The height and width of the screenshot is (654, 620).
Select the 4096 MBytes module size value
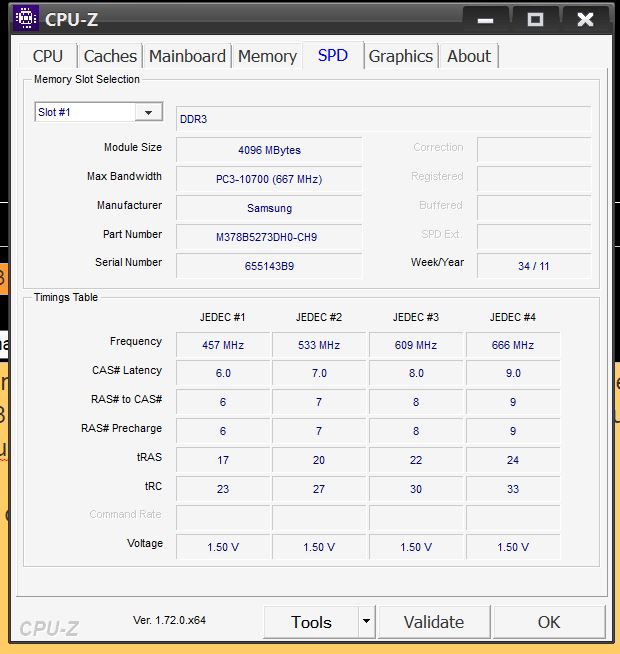tap(269, 150)
